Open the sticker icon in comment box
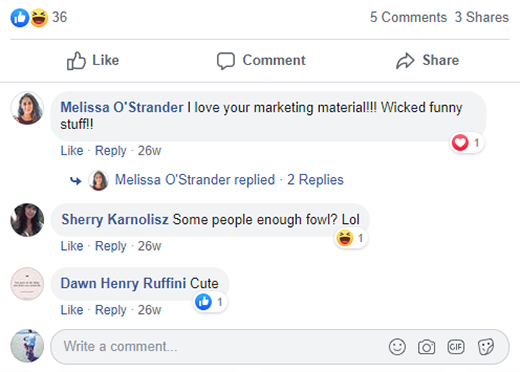 point(486,347)
